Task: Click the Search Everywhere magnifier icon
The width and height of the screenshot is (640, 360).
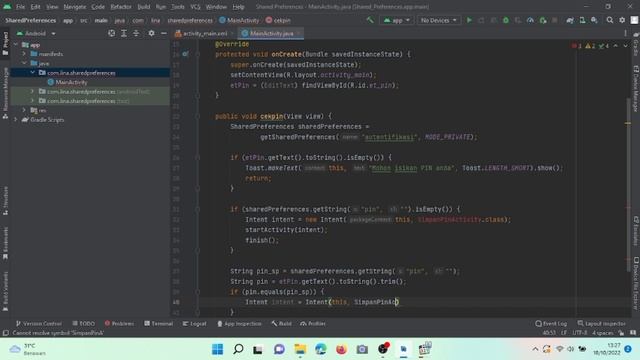Action: [610, 20]
